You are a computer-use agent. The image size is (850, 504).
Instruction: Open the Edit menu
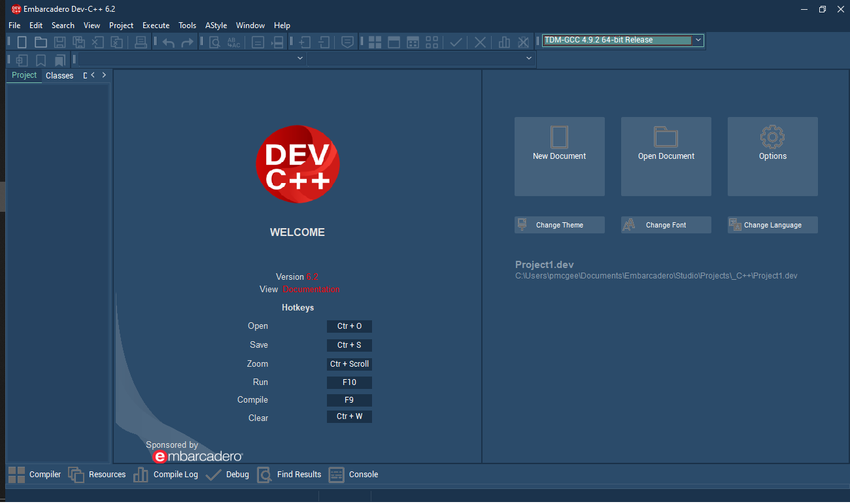[36, 25]
